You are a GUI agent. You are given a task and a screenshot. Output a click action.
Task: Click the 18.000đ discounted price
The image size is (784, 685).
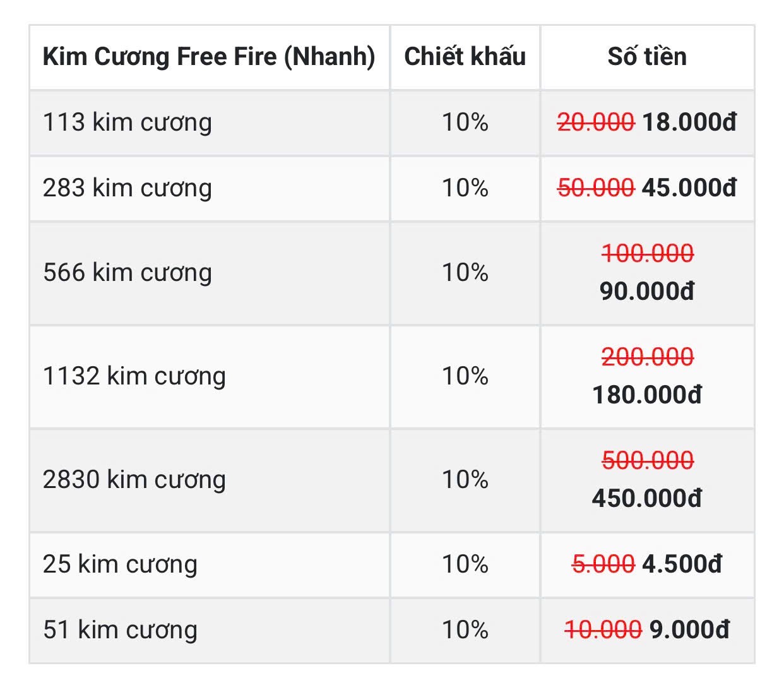click(689, 122)
